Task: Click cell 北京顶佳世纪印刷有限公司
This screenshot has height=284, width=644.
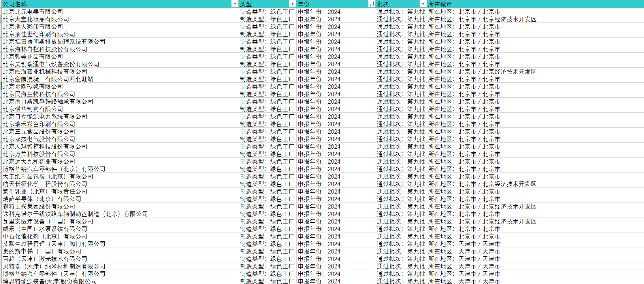Action: click(x=120, y=34)
